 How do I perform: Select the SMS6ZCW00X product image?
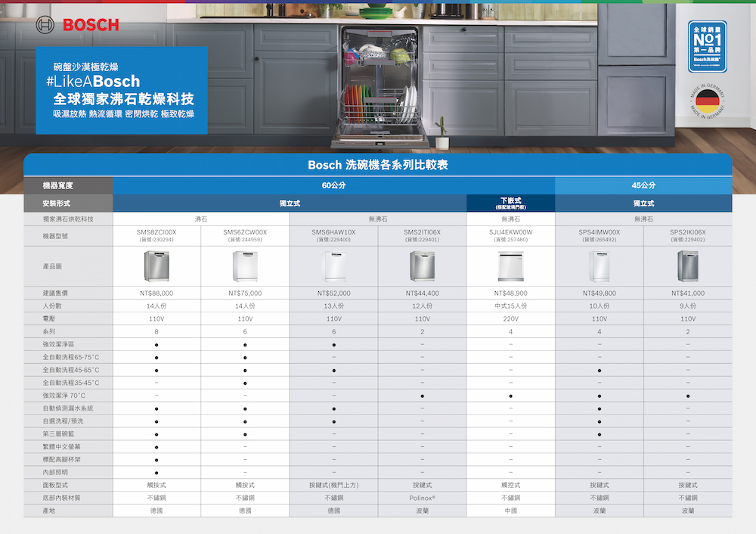click(x=245, y=265)
